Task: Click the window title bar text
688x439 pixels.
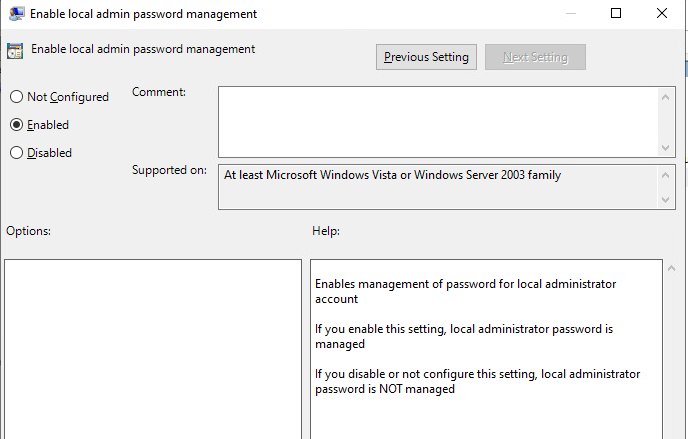Action: [x=143, y=14]
